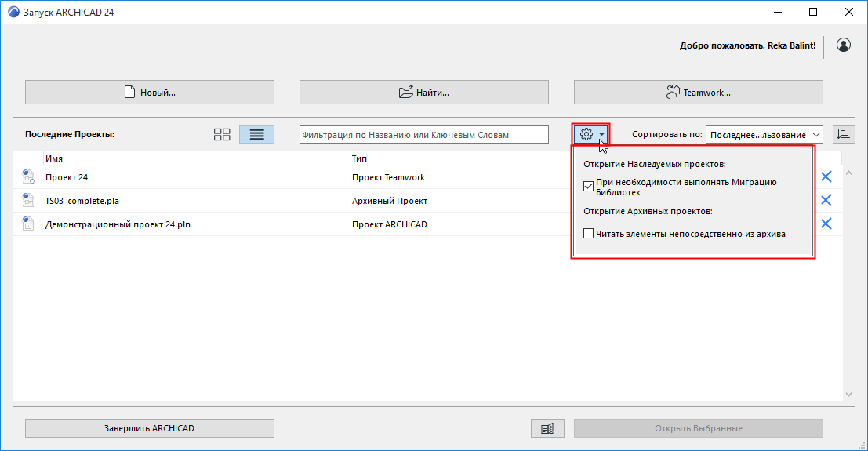Click the project filter search field
Image resolution: width=868 pixels, height=451 pixels.
[424, 135]
